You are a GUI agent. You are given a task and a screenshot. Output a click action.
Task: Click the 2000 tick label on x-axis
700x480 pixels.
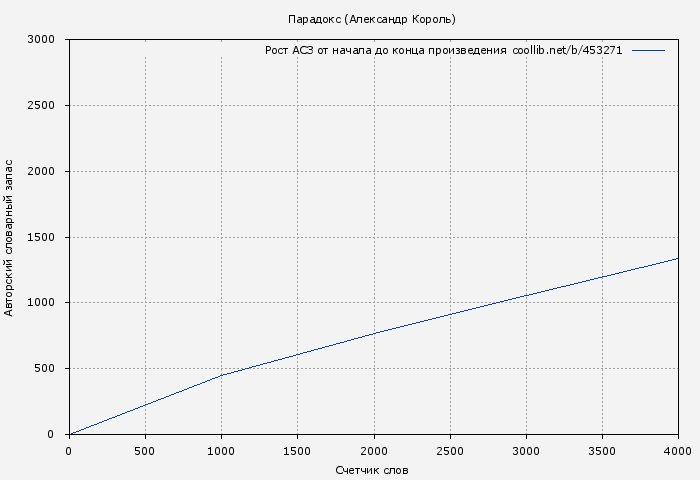click(373, 451)
